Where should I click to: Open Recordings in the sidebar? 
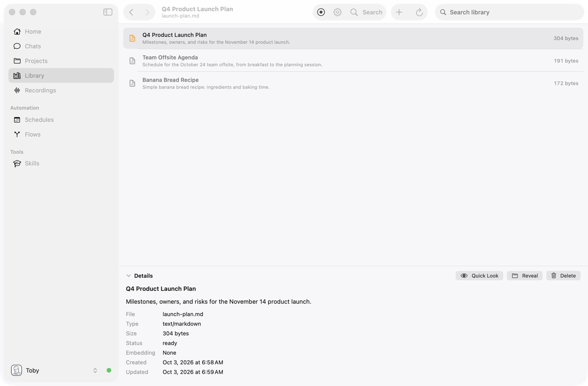coord(61,90)
